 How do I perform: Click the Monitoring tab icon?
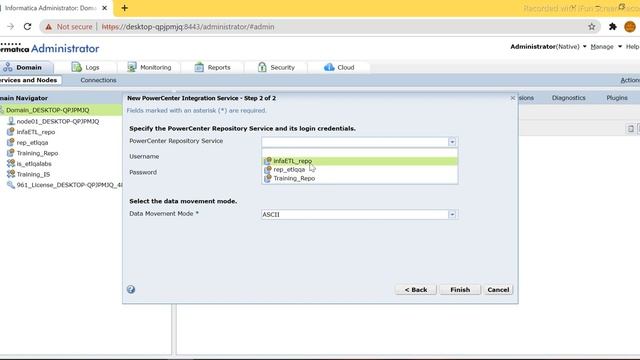tap(132, 67)
